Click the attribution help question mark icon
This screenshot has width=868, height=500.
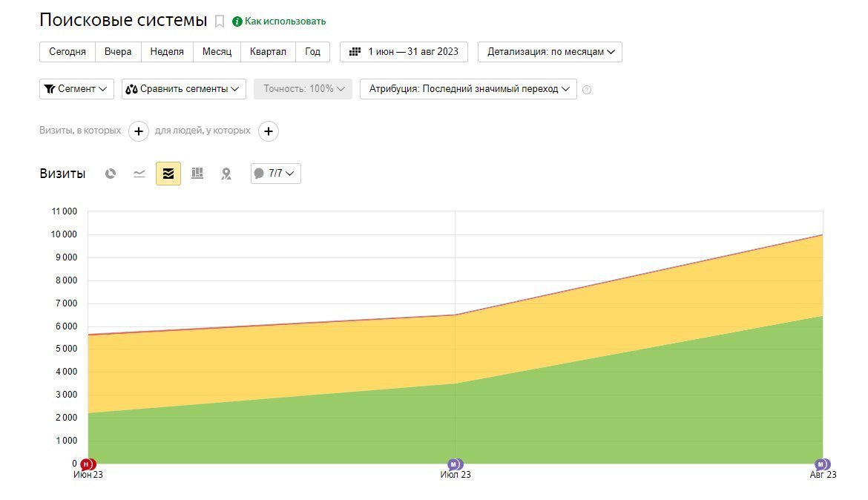click(587, 90)
